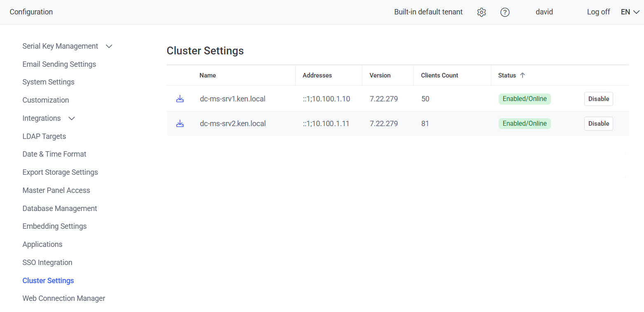Select Database Management in sidebar
The image size is (644, 312).
[60, 209]
